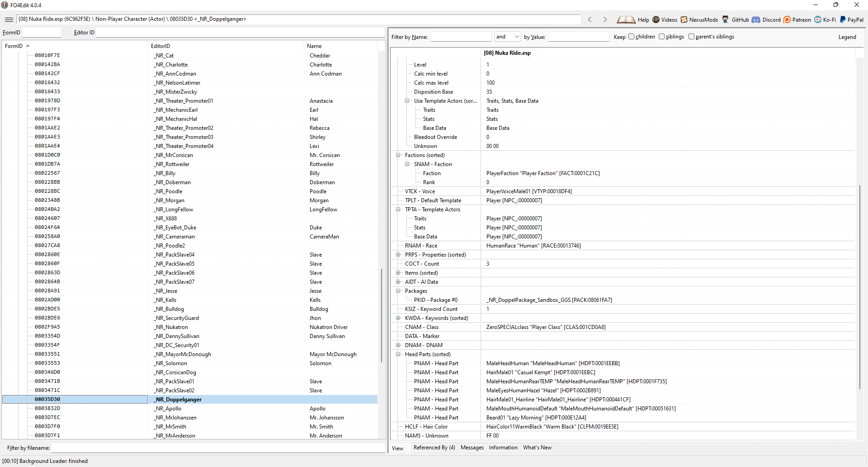Click the record path address bar

[x=298, y=19]
